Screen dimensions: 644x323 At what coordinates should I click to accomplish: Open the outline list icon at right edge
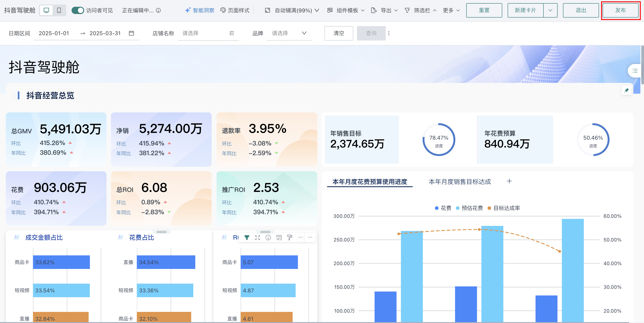635,71
